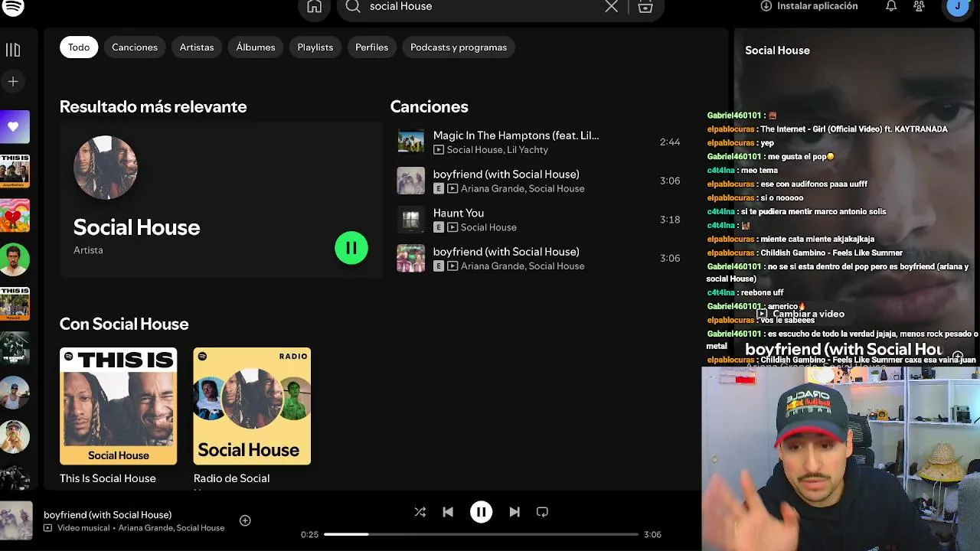Skip to previous track
980x551 pixels.
tap(448, 512)
